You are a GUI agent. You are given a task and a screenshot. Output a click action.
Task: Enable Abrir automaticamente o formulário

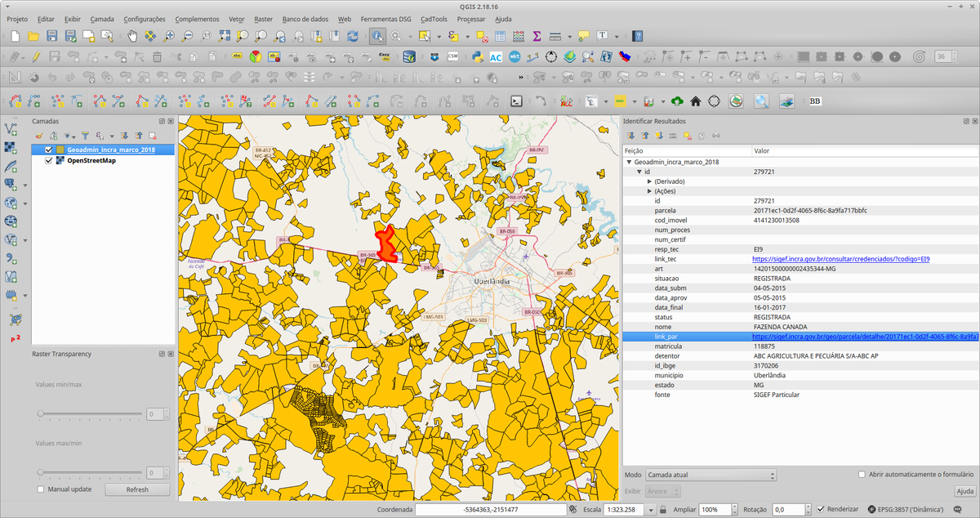click(862, 475)
